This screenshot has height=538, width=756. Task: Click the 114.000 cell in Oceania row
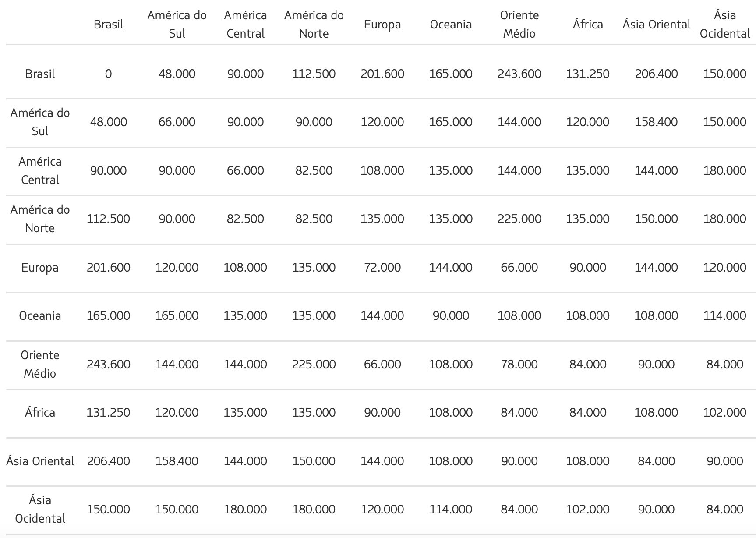coord(724,315)
